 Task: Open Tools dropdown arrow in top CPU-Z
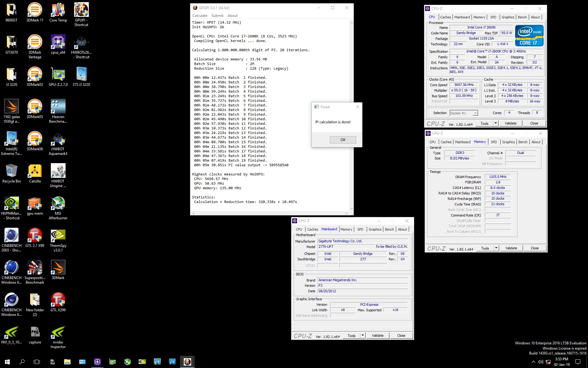[x=496, y=123]
